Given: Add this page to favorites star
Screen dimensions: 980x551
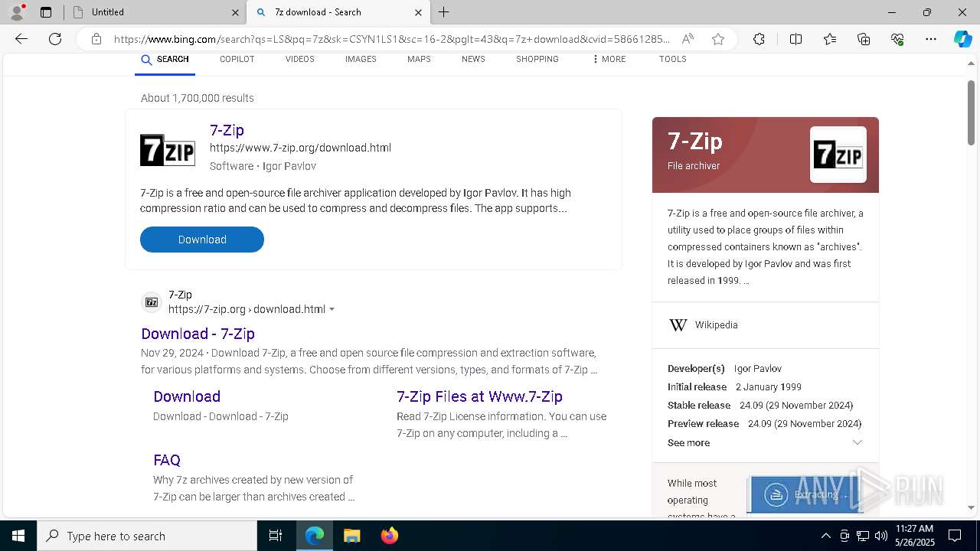Looking at the screenshot, I should [x=718, y=39].
